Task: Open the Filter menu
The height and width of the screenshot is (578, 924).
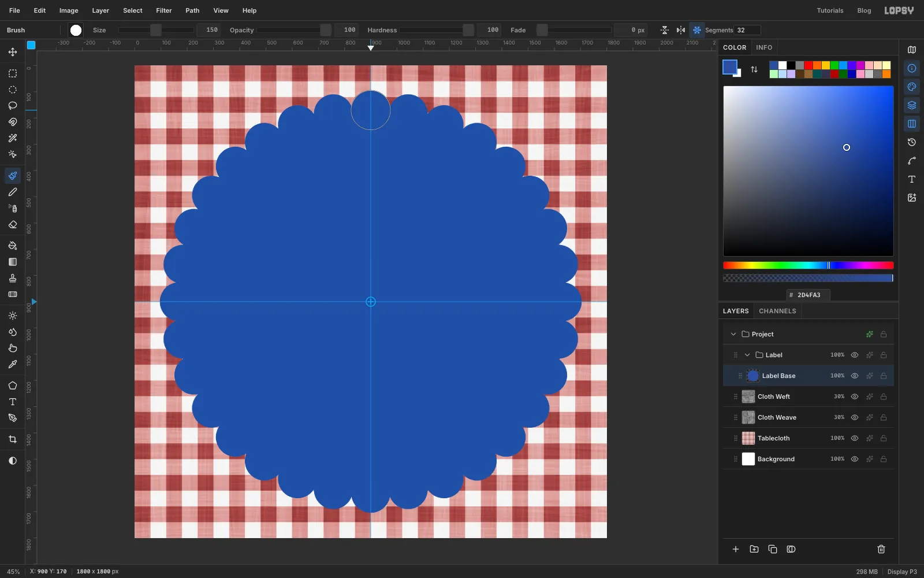Action: [x=164, y=10]
